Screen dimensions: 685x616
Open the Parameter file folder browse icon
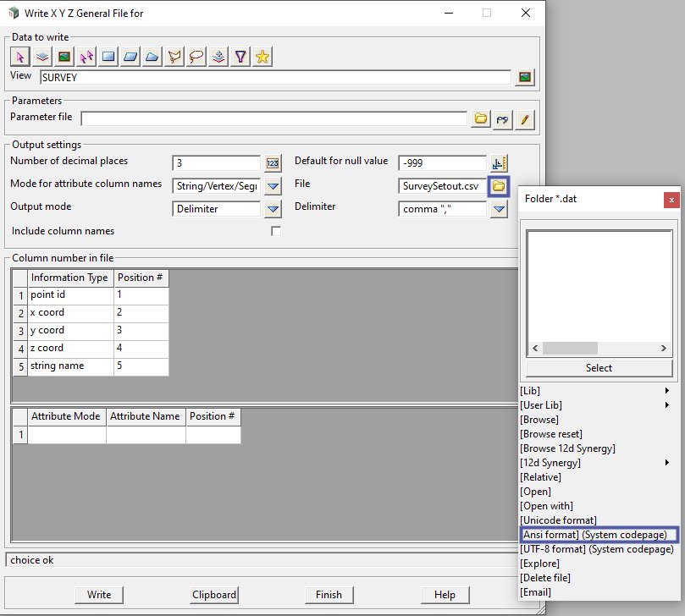point(481,119)
